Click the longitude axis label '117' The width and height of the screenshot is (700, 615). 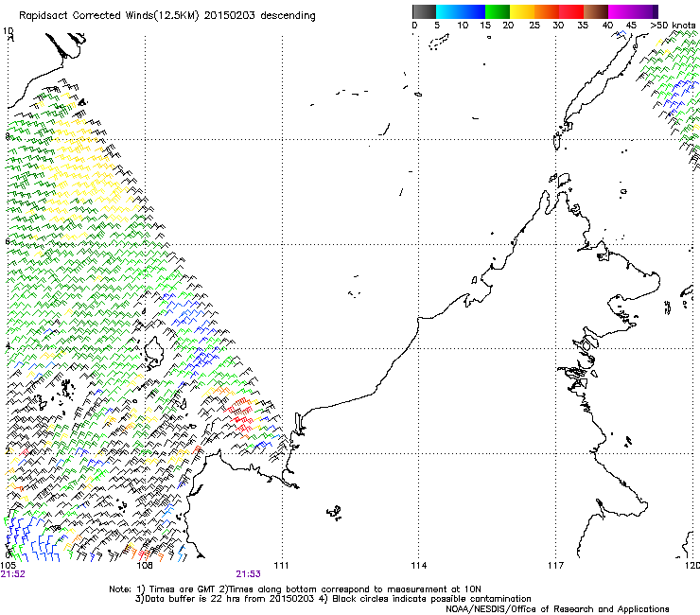click(x=556, y=566)
